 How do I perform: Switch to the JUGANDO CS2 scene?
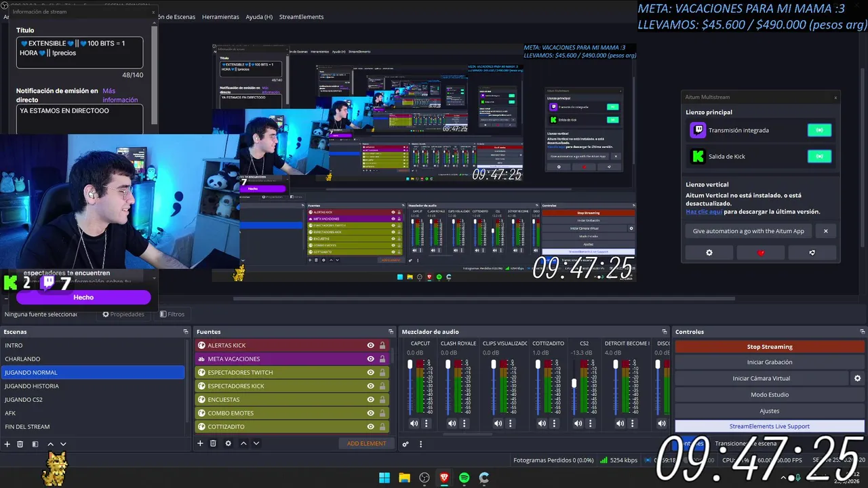coord(93,399)
